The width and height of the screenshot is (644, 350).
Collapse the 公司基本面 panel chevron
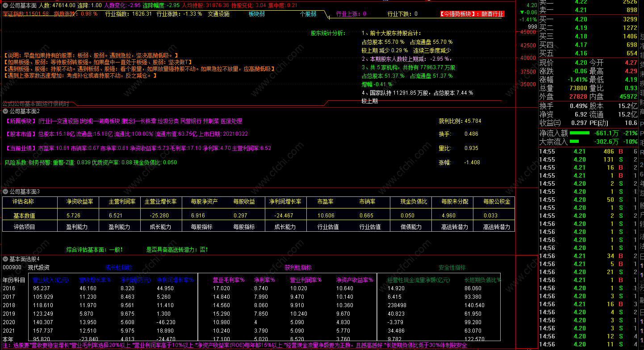pyautogui.click(x=5, y=6)
